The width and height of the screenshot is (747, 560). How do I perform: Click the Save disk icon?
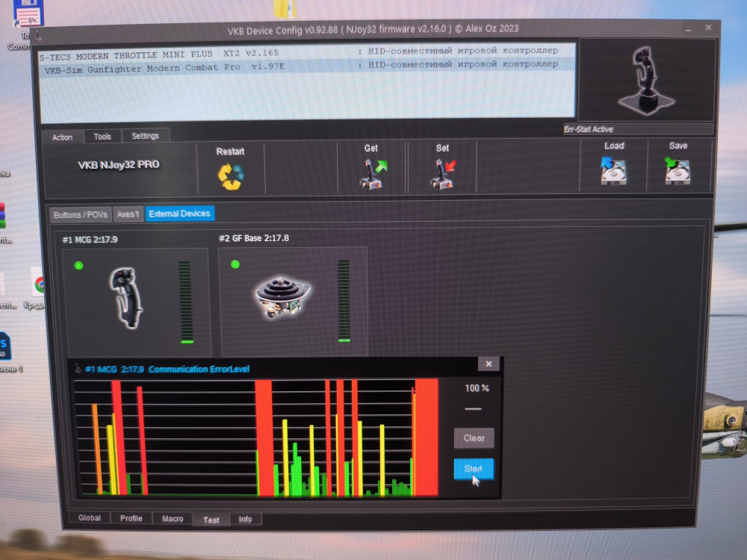point(678,170)
